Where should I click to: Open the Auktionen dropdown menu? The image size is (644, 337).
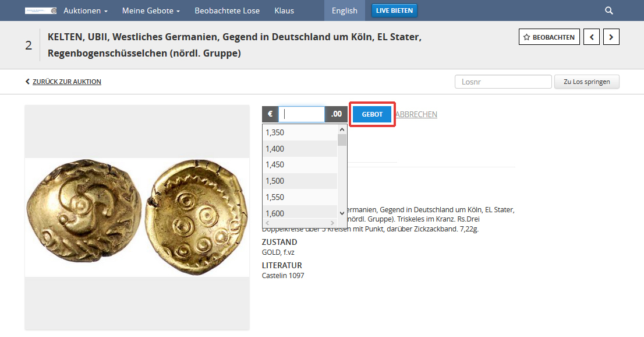tap(86, 10)
